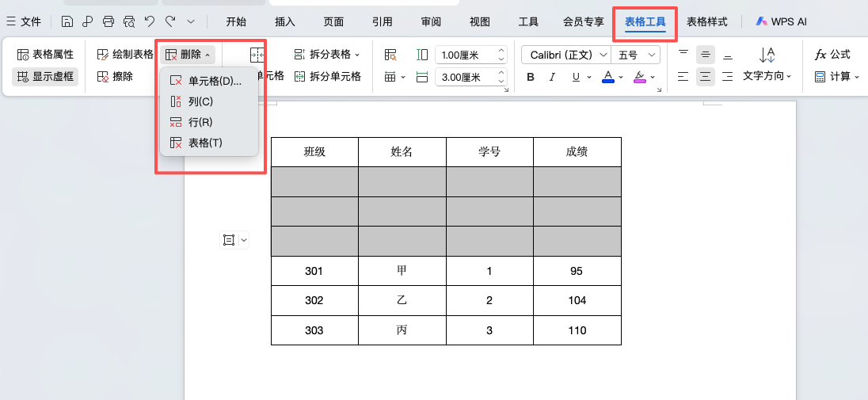Click the 3.00厘米 height input field
This screenshot has height=400, width=868.
coord(466,77)
